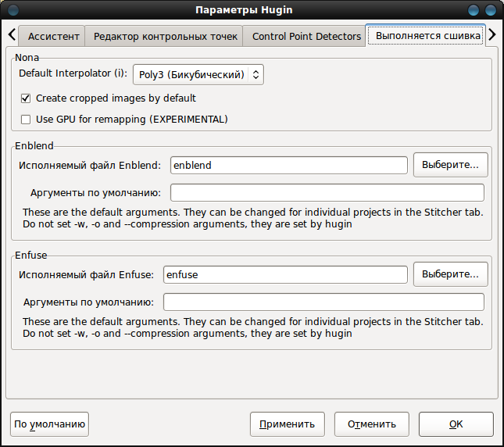Focus Enblend Аргументы по умолчанию field
This screenshot has width=504, height=447.
(327, 192)
